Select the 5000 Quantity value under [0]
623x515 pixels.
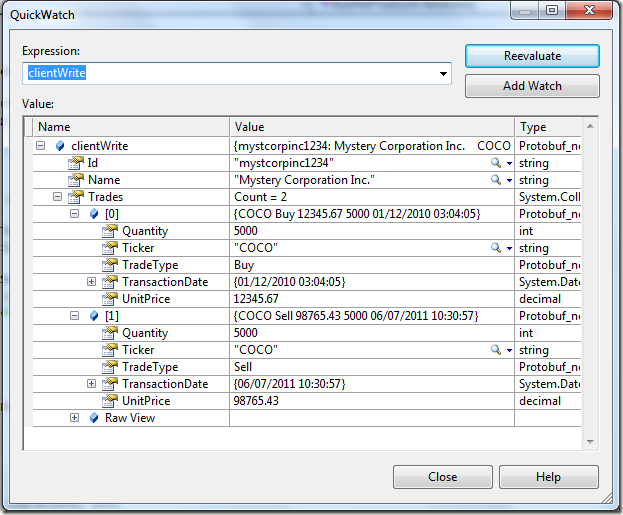tap(372, 231)
